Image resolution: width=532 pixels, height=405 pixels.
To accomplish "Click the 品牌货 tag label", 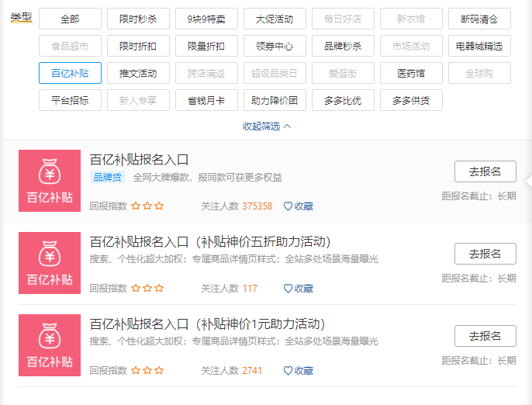I will pyautogui.click(x=108, y=178).
